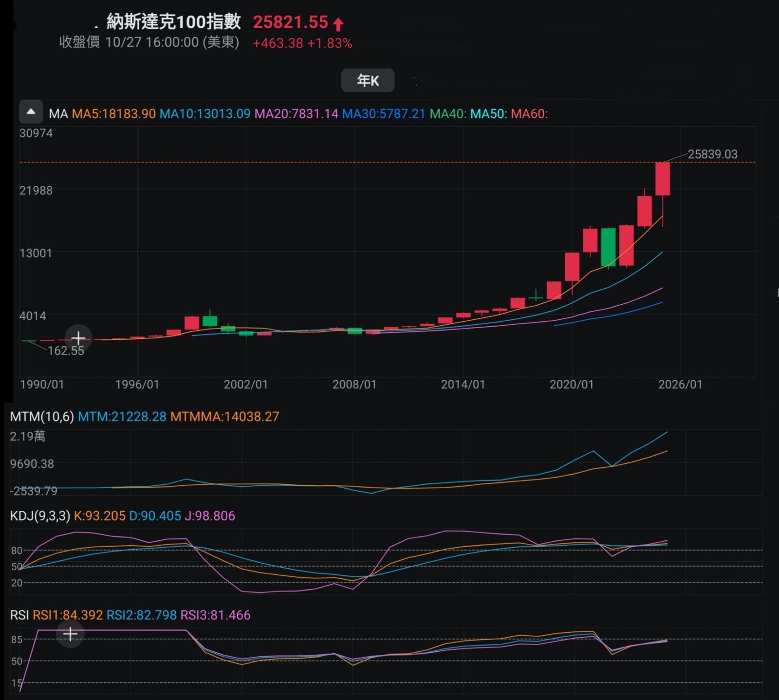Select the MA10:13013.09 legend label
Viewport: 779px width, 700px height.
coord(205,114)
